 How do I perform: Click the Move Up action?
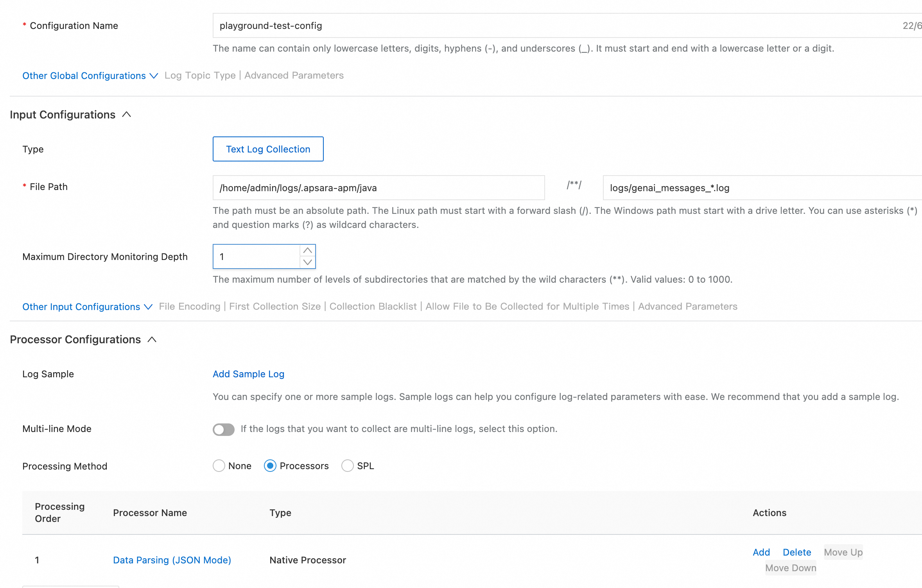(x=843, y=552)
